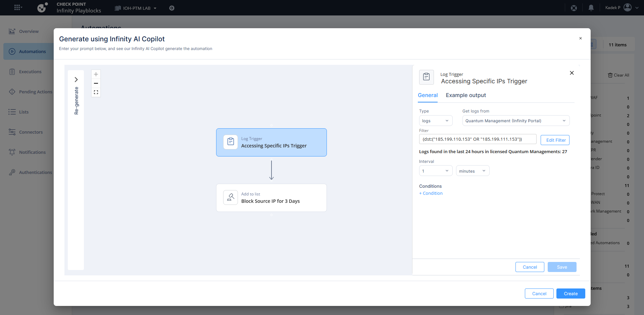Switch to the Example output tab
Viewport: 644px width, 315px height.
coord(465,95)
